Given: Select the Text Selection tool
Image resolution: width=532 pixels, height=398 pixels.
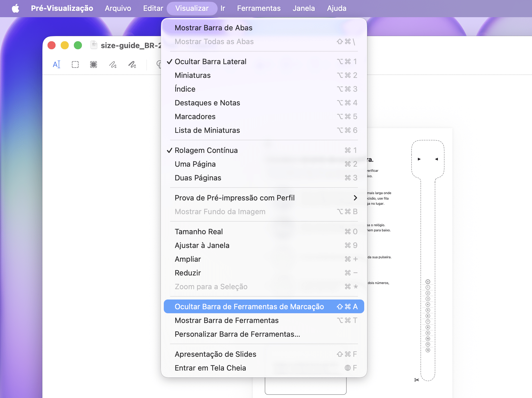Looking at the screenshot, I should (x=57, y=64).
